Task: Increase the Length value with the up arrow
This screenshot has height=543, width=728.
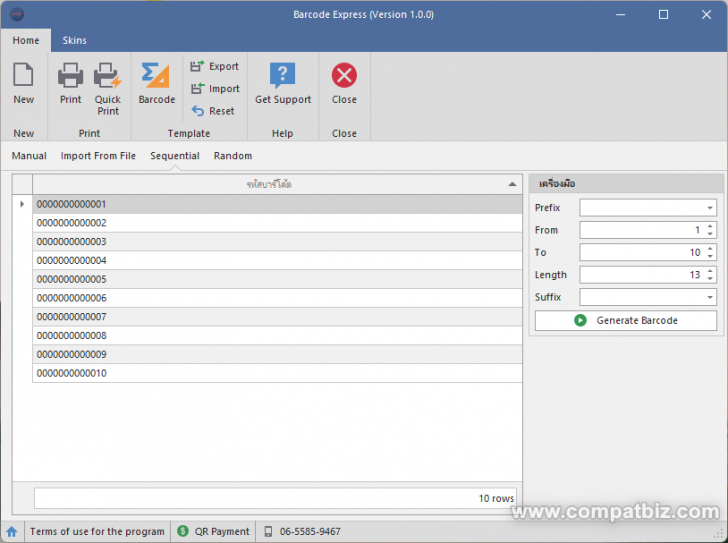Action: [710, 271]
